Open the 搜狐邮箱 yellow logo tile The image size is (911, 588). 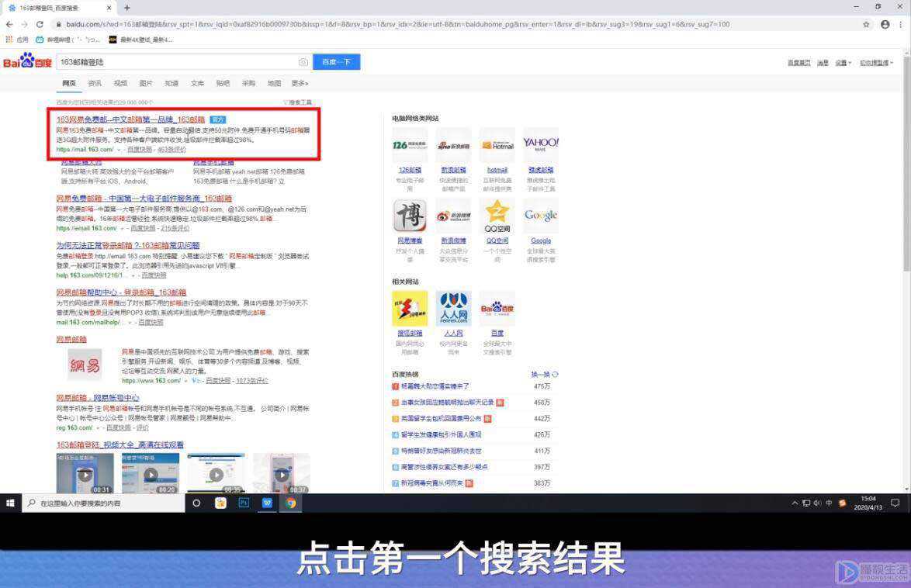pyautogui.click(x=410, y=309)
